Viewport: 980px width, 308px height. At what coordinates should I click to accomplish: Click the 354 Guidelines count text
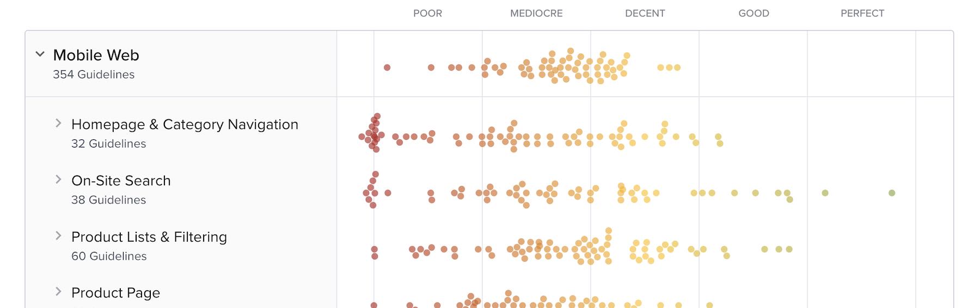click(x=94, y=75)
